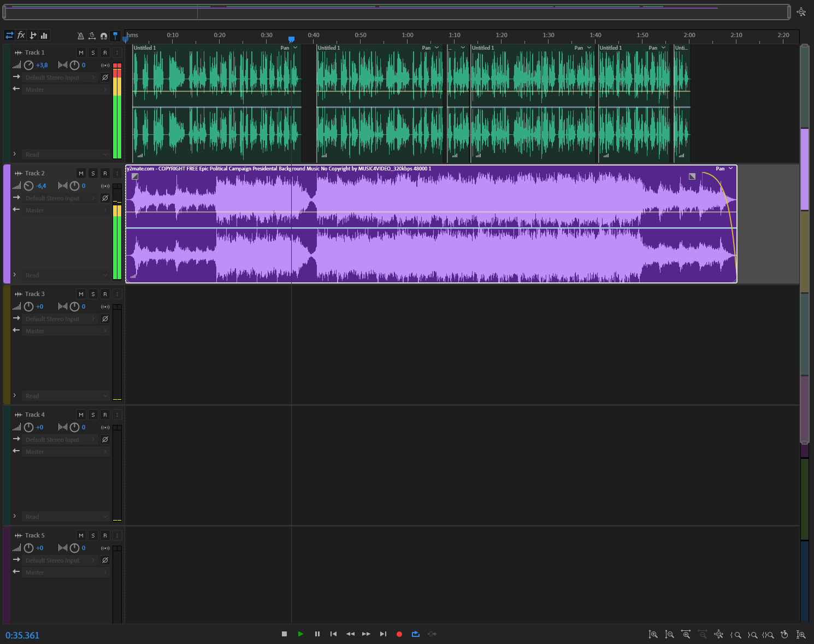Open Track 1 Default Stereo Input dropdown
814x644 pixels.
click(x=60, y=78)
